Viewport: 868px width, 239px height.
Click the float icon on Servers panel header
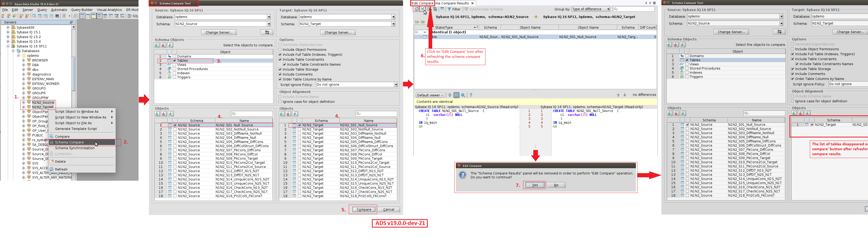pyautogui.click(x=71, y=22)
